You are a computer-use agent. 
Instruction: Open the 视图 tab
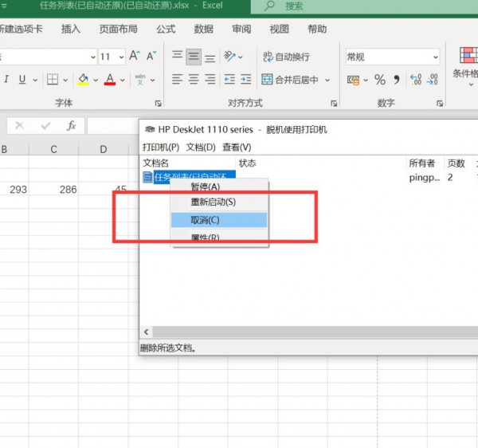click(280, 29)
